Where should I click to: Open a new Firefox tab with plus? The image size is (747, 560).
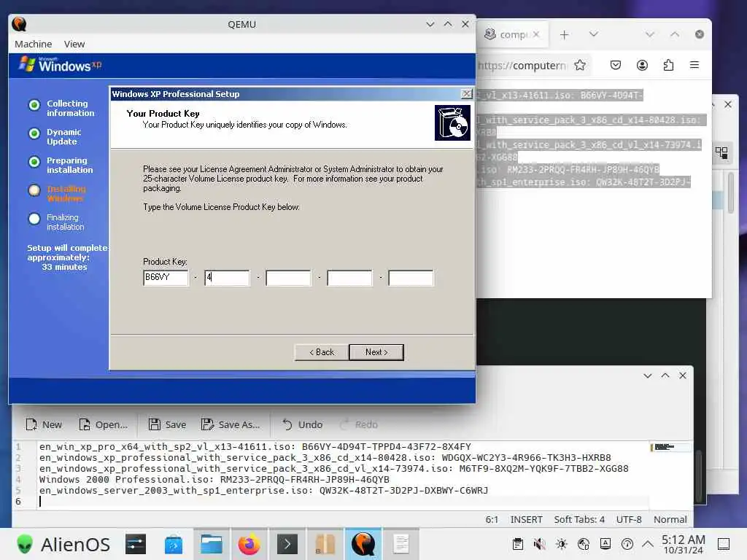(x=565, y=35)
